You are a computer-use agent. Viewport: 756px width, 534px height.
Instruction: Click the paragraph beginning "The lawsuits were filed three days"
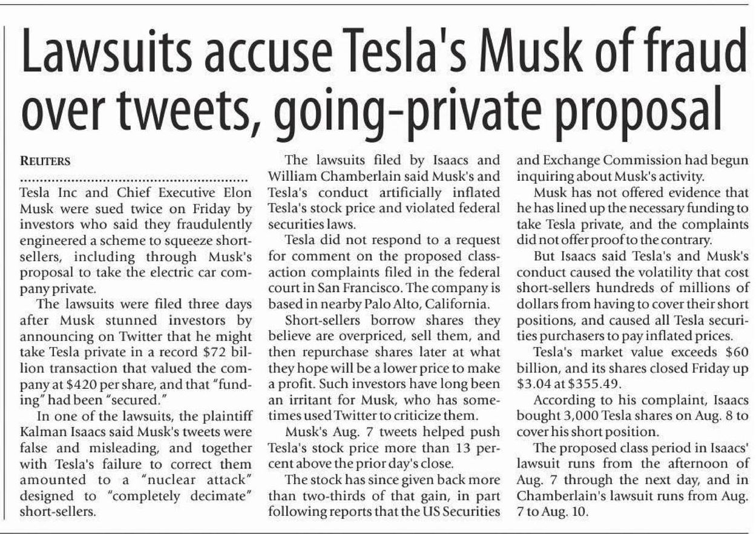tap(135, 351)
